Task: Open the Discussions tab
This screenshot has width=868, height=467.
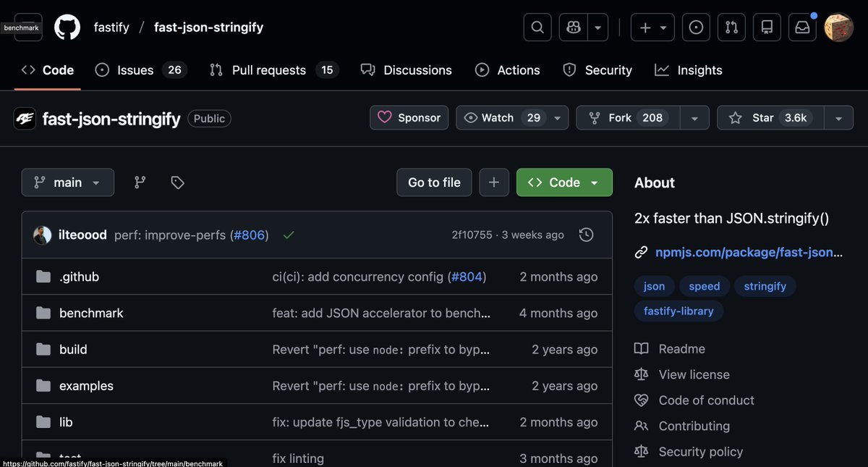Action: 407,70
